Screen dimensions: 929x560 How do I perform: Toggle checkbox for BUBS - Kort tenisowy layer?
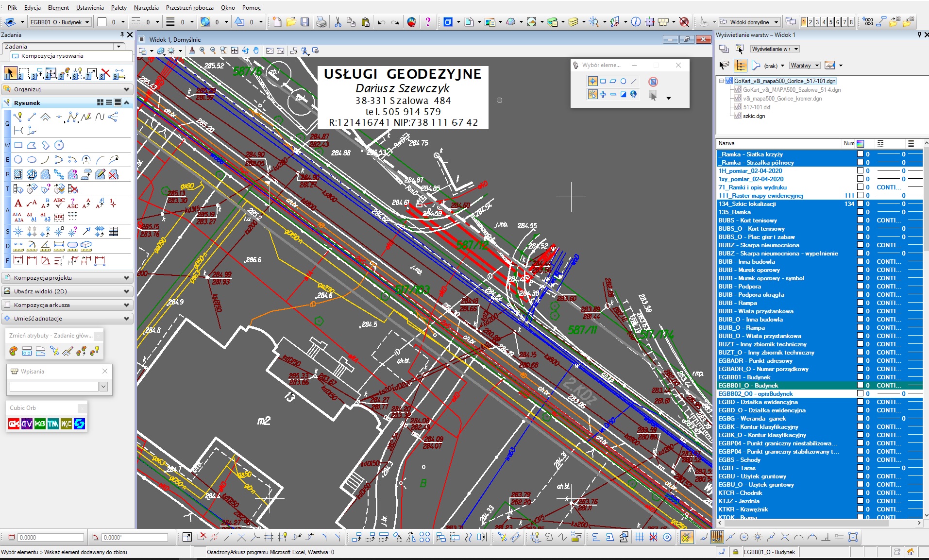[x=860, y=220]
